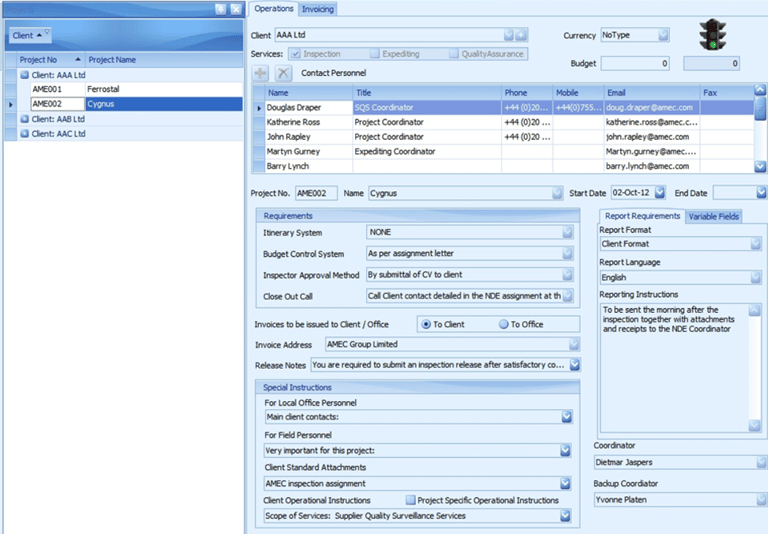Toggle the Expediting service checkbox
The image size is (768, 534).
(x=375, y=54)
